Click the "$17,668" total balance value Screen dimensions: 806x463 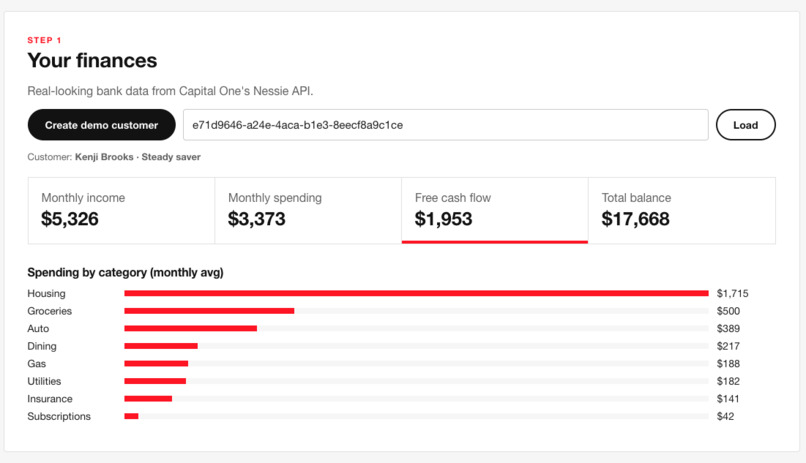pyautogui.click(x=635, y=219)
